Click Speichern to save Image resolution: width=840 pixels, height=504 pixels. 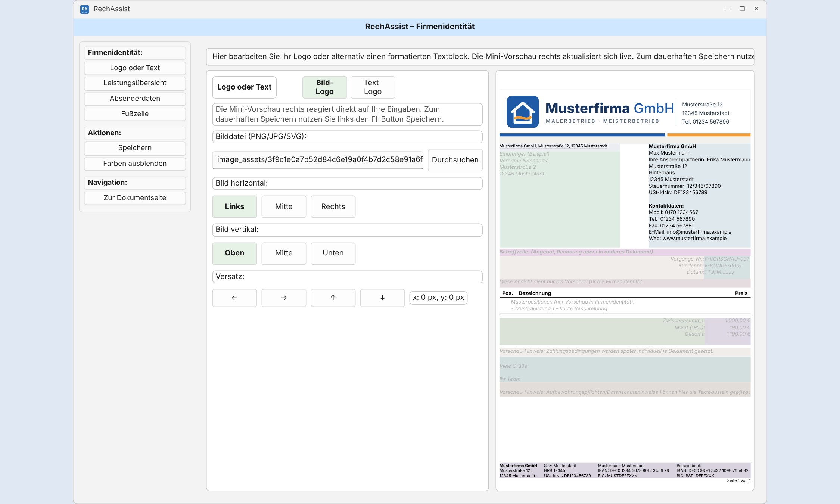coord(135,148)
